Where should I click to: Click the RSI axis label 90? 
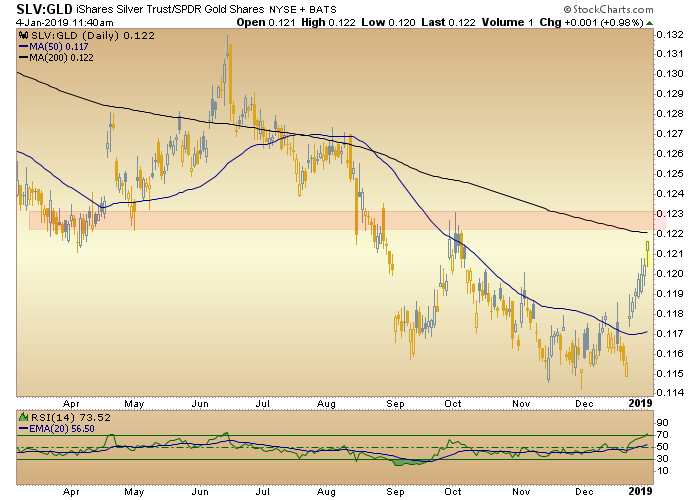pos(662,423)
